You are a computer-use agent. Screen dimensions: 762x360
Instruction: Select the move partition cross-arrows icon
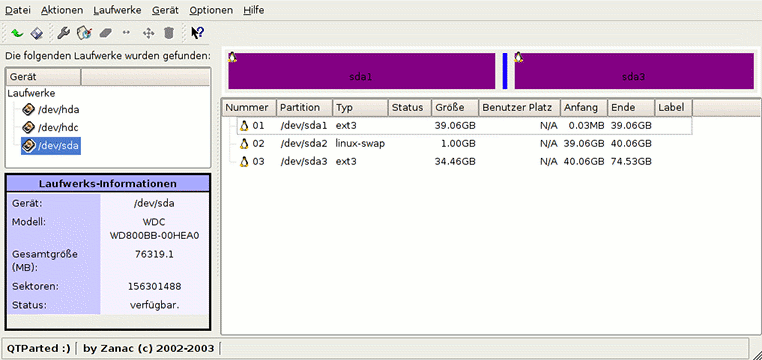coord(148,33)
